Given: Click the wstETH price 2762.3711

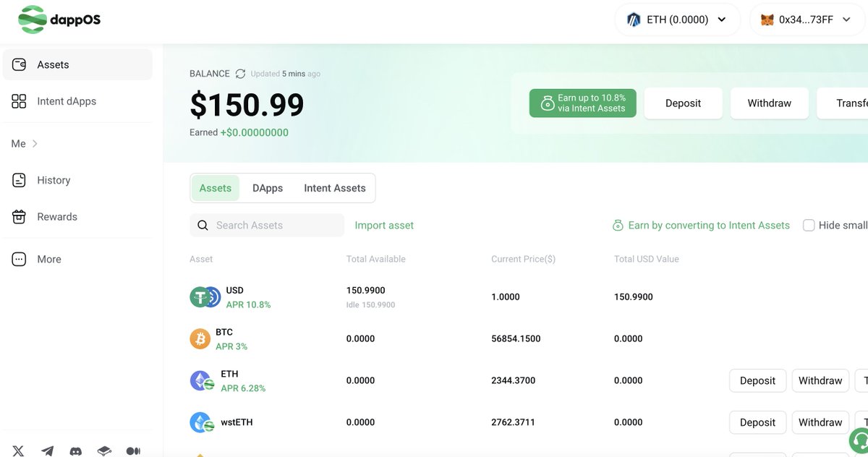Looking at the screenshot, I should (x=513, y=422).
